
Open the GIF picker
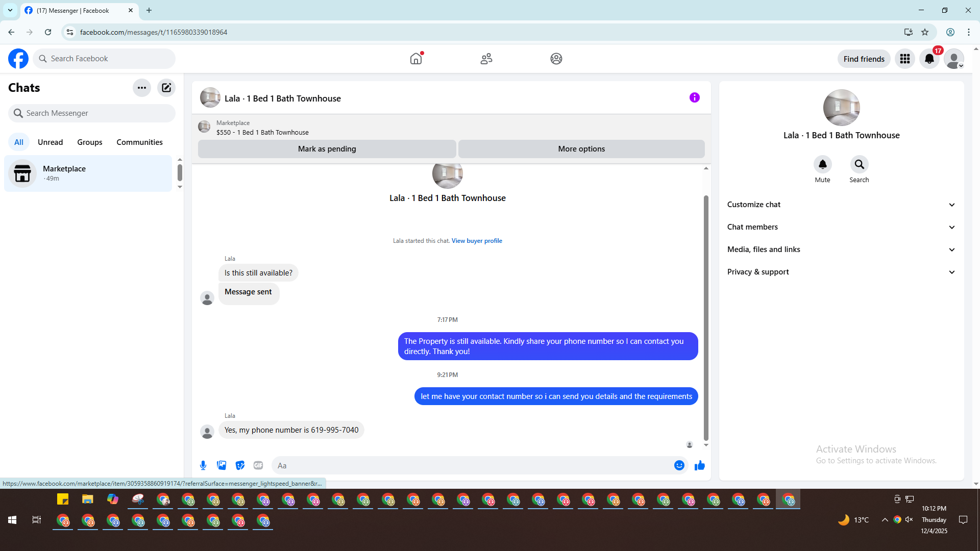[x=258, y=465]
